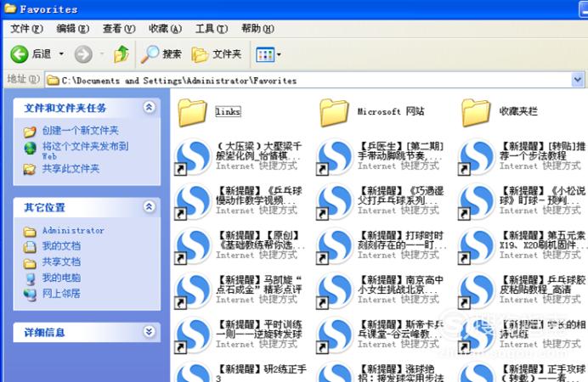Open the 文件(F) menu
This screenshot has width=588, height=382.
tap(26, 29)
